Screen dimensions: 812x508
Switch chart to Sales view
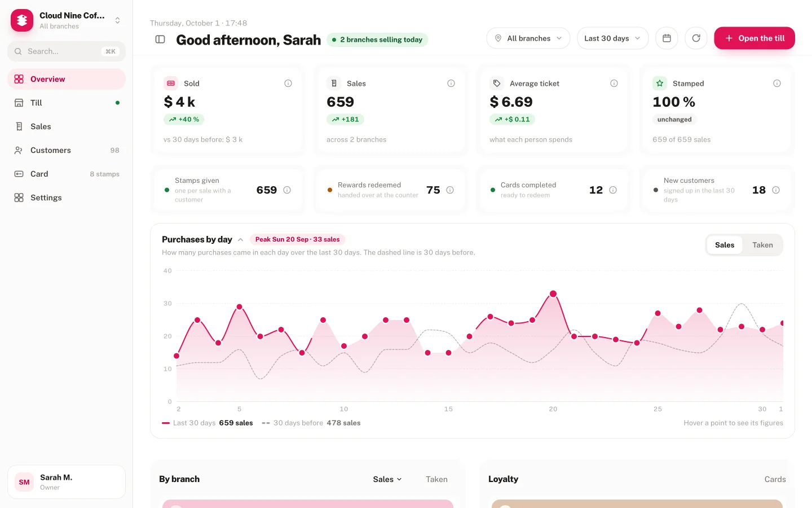pyautogui.click(x=725, y=245)
